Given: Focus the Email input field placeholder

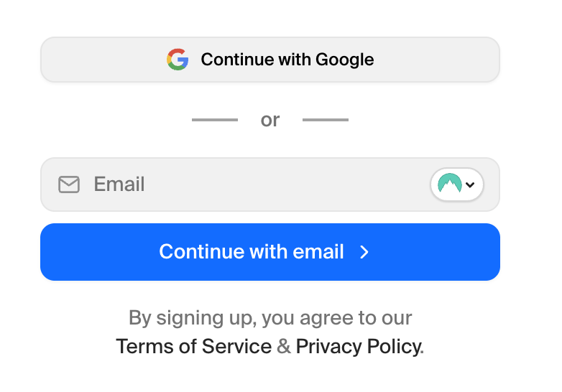Looking at the screenshot, I should (119, 184).
